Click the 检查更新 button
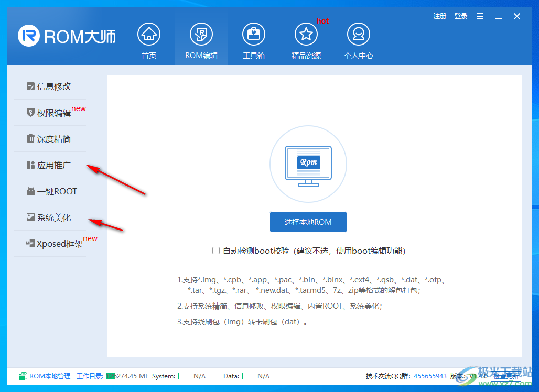The height and width of the screenshot is (392, 539). pyautogui.click(x=506, y=376)
